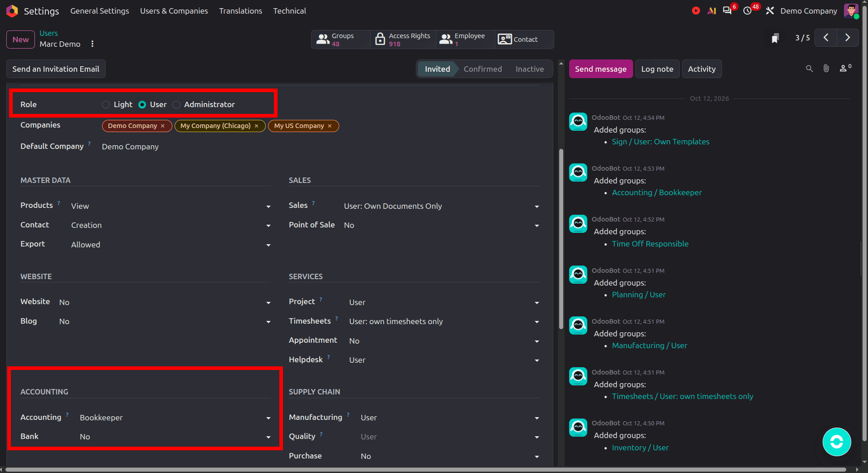
Task: Open the Users & Companies menu
Action: point(174,11)
